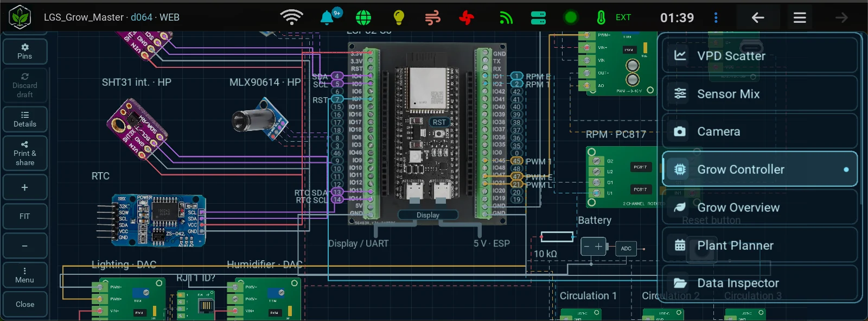Click the red fan icon
868x321 pixels.
[x=467, y=18]
